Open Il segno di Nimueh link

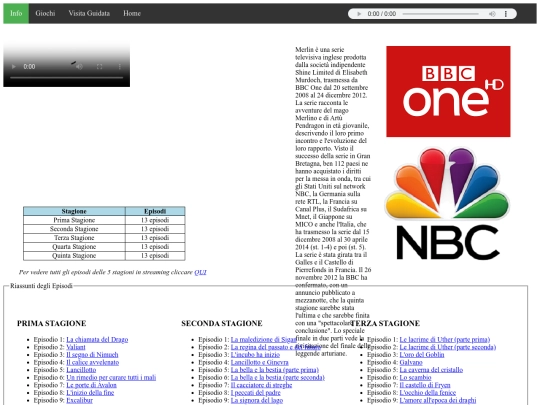click(x=92, y=355)
